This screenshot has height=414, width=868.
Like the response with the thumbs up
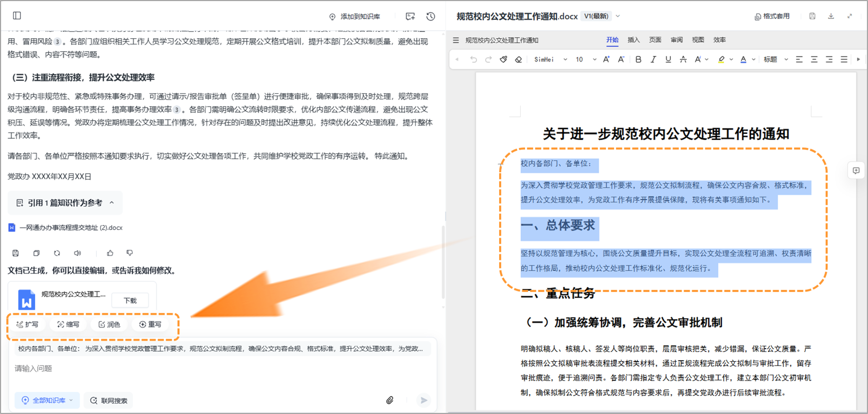(110, 253)
